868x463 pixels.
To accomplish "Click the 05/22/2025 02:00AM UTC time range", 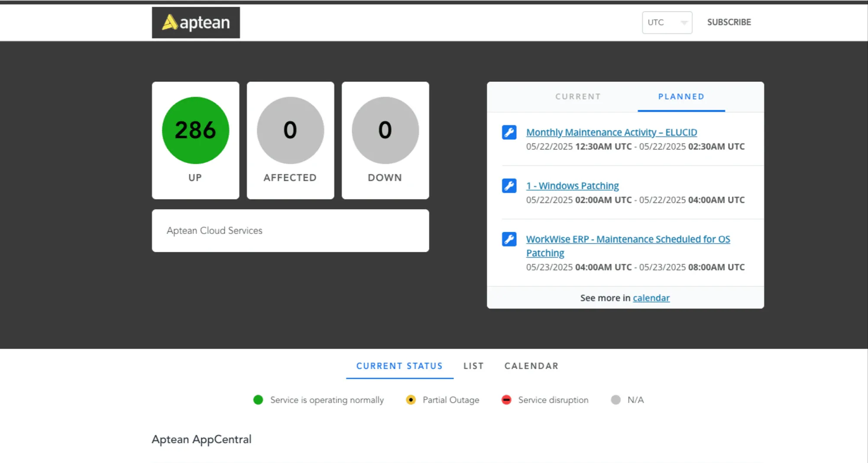I will coord(635,200).
